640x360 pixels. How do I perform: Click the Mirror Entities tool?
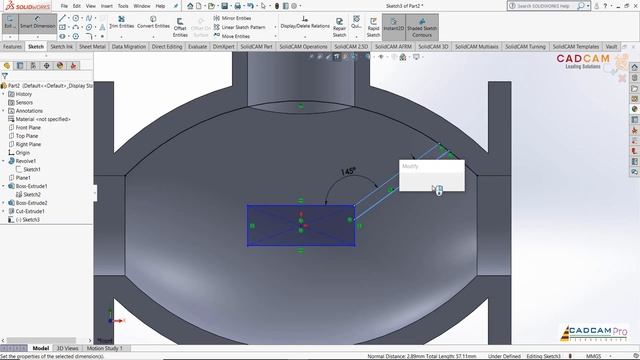coord(232,18)
